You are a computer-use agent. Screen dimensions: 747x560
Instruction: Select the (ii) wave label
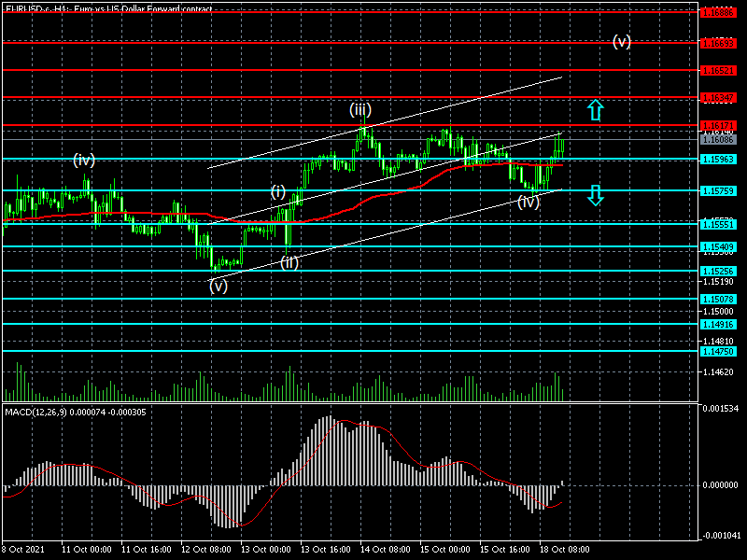pyautogui.click(x=289, y=262)
